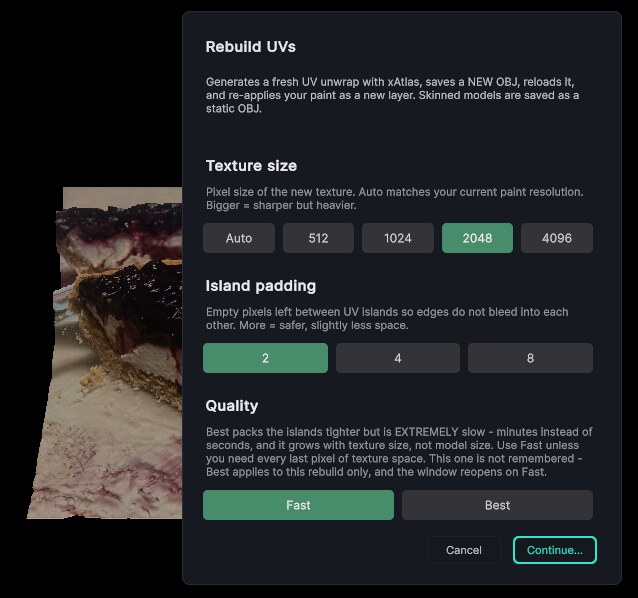Select island padding of 2

(x=265, y=358)
